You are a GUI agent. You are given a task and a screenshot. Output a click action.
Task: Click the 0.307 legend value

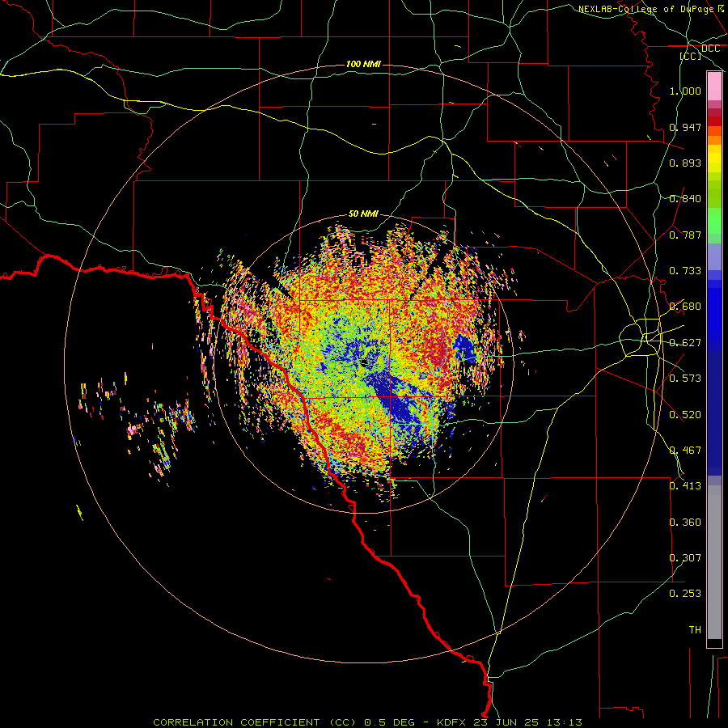pos(685,558)
